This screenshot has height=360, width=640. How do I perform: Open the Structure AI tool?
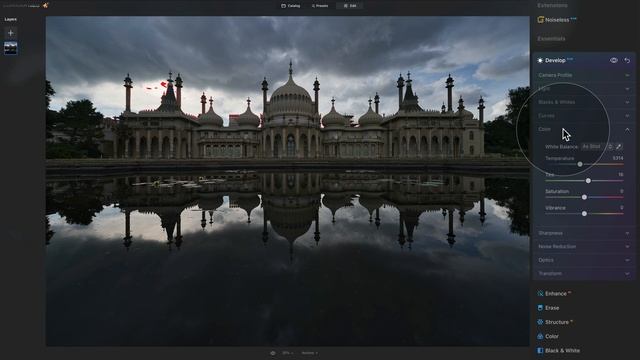click(556, 322)
